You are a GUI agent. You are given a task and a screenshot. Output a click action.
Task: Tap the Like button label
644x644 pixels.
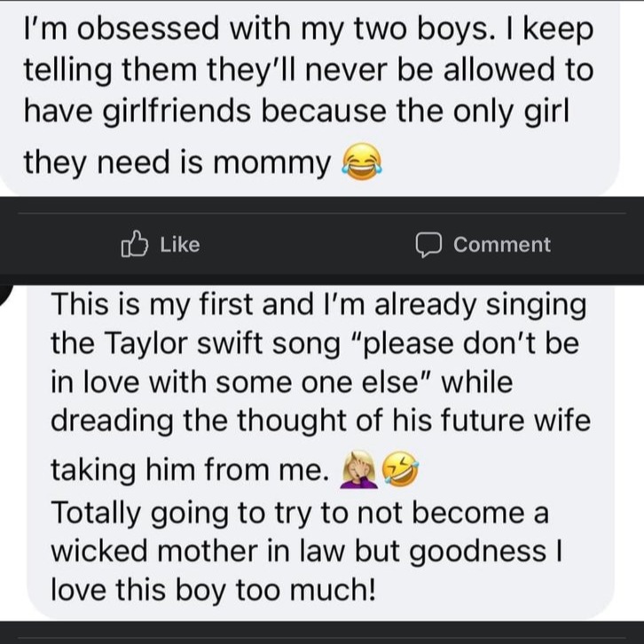coord(180,245)
